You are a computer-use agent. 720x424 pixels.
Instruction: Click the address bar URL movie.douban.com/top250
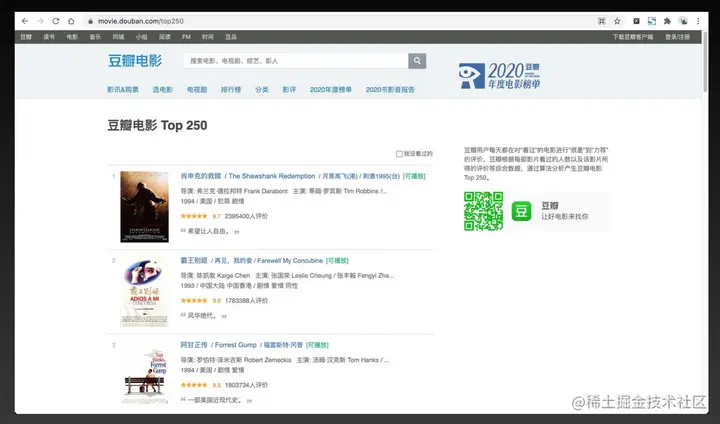click(141, 21)
